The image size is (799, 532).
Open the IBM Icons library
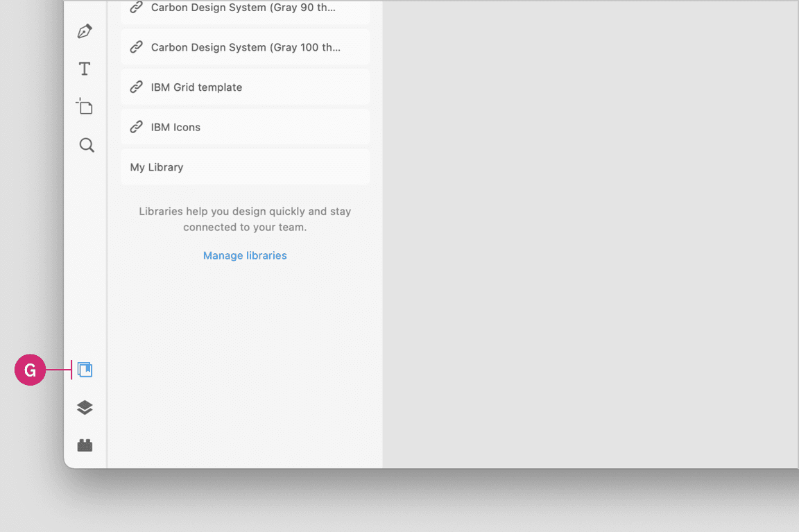click(x=175, y=127)
